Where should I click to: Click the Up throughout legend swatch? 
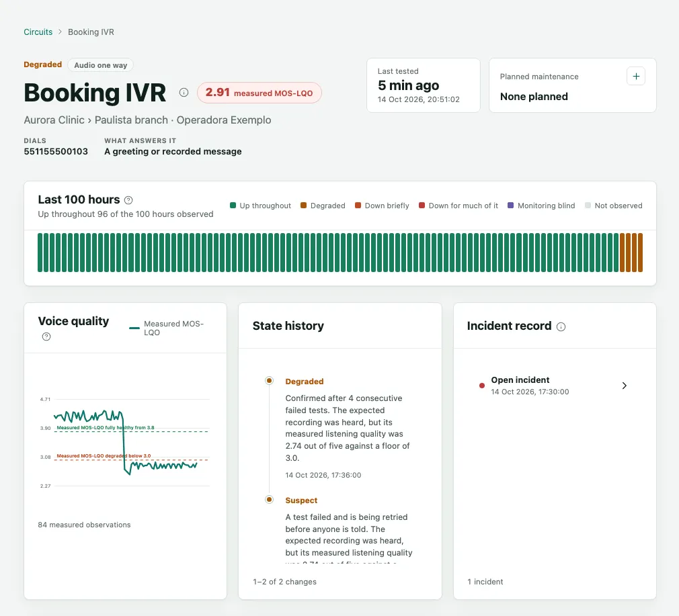233,206
